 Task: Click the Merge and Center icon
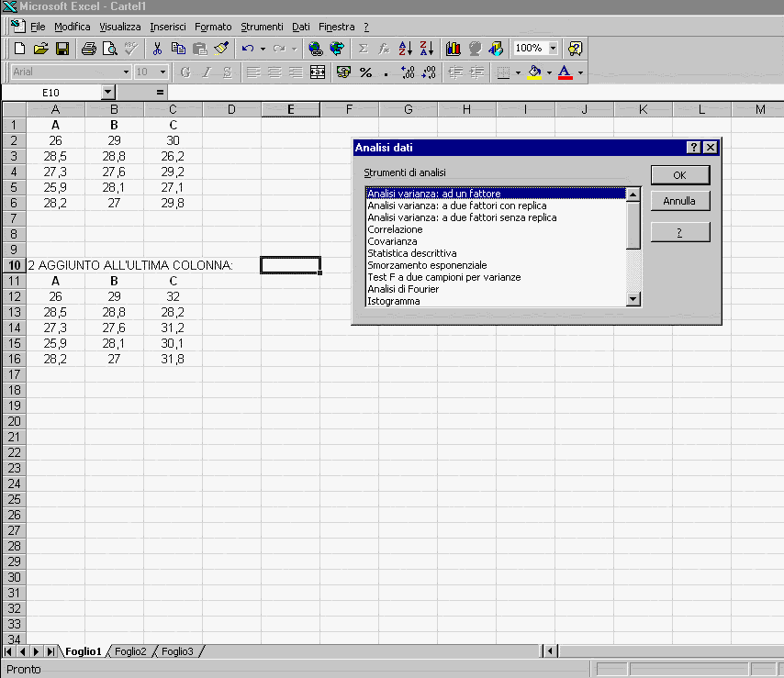318,72
